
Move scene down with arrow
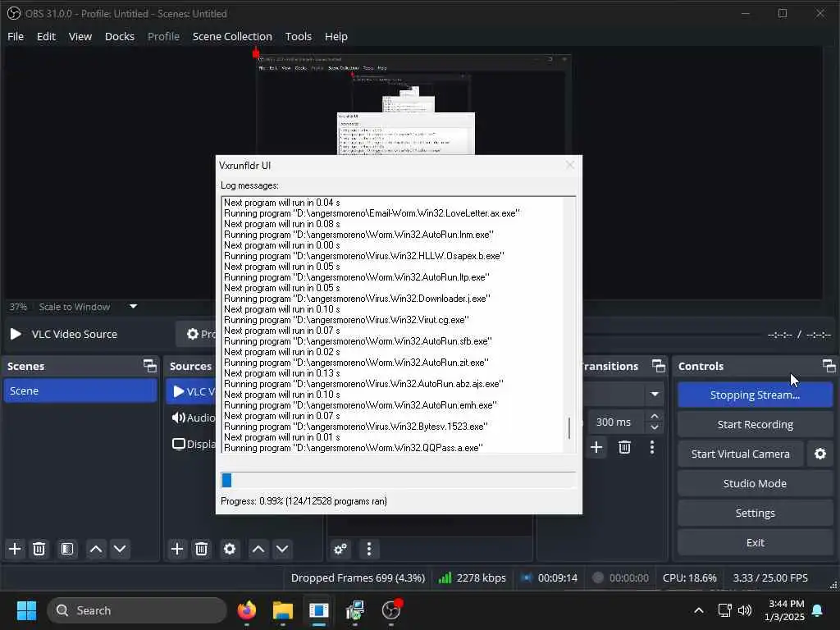point(120,549)
